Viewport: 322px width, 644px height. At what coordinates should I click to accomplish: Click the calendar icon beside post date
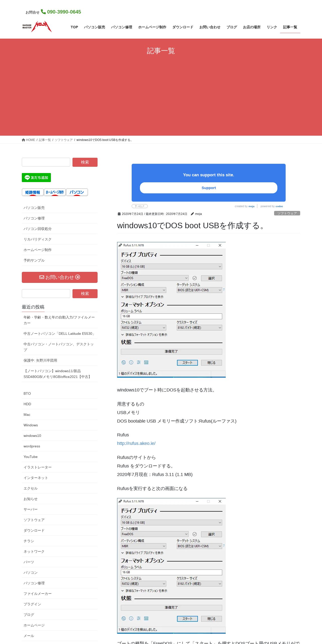pyautogui.click(x=119, y=214)
